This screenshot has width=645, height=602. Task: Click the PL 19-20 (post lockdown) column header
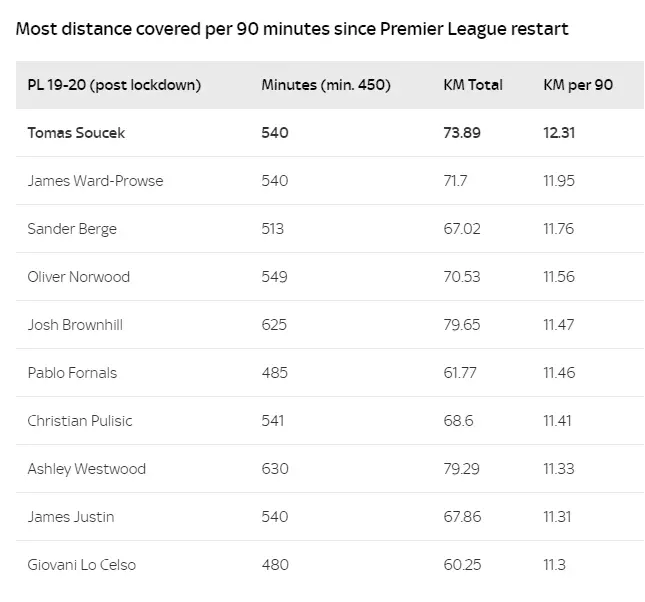pos(114,85)
